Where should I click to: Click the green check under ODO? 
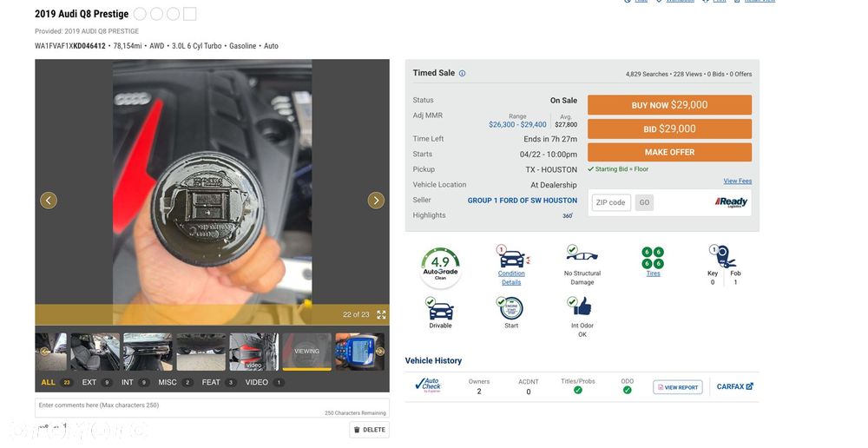[628, 390]
